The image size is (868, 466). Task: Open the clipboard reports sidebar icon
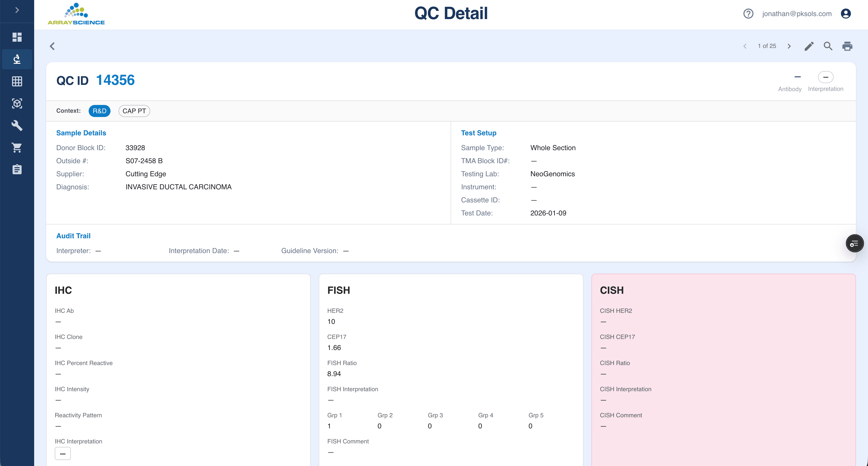coord(17,169)
